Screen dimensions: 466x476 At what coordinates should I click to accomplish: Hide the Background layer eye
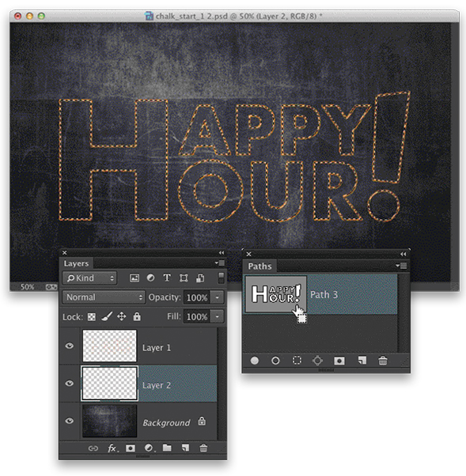[x=70, y=421]
